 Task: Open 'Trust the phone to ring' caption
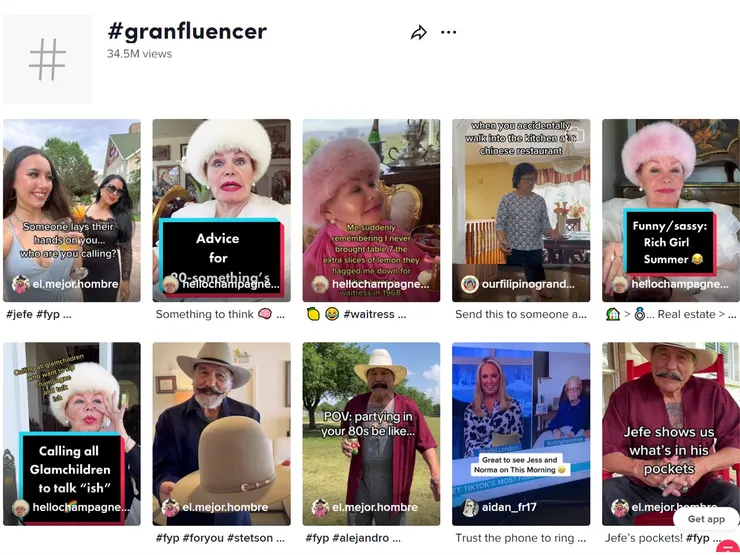pos(521,538)
